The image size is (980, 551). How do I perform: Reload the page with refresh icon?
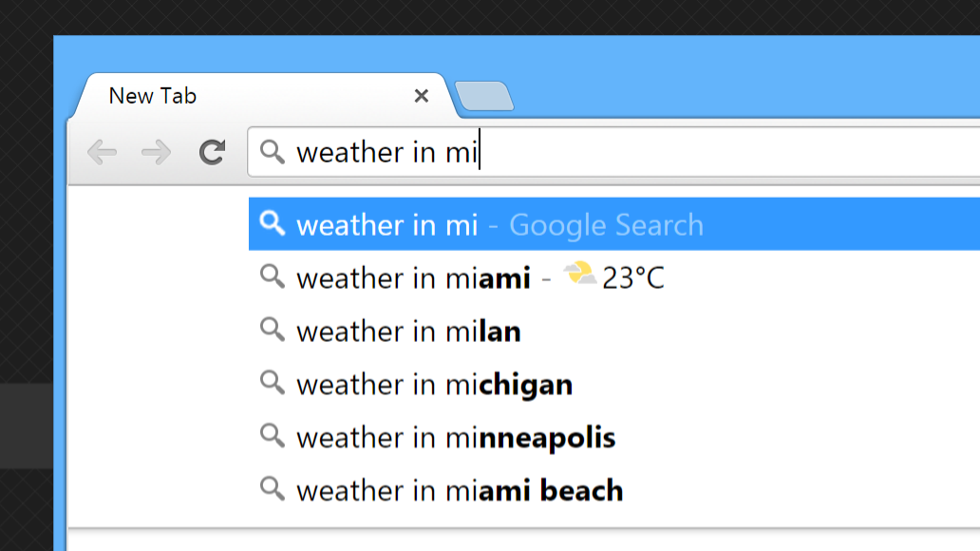(x=212, y=152)
